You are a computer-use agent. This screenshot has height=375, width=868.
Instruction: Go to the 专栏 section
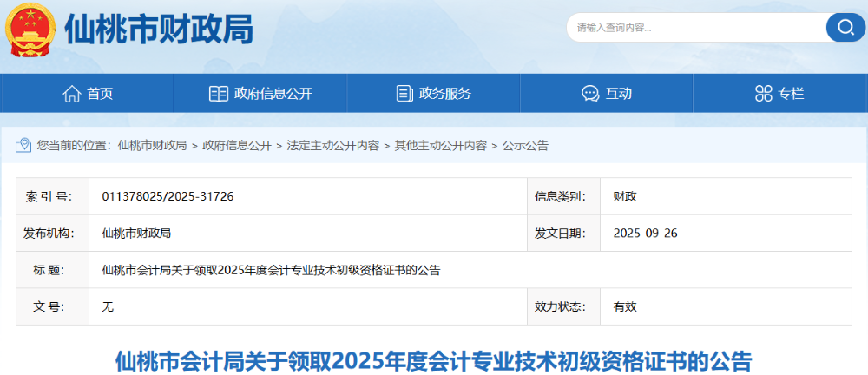791,94
